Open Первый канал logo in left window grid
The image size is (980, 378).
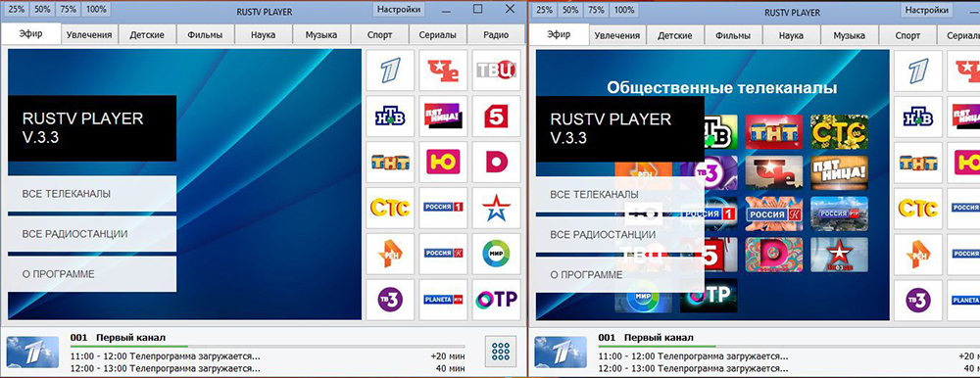click(x=390, y=70)
